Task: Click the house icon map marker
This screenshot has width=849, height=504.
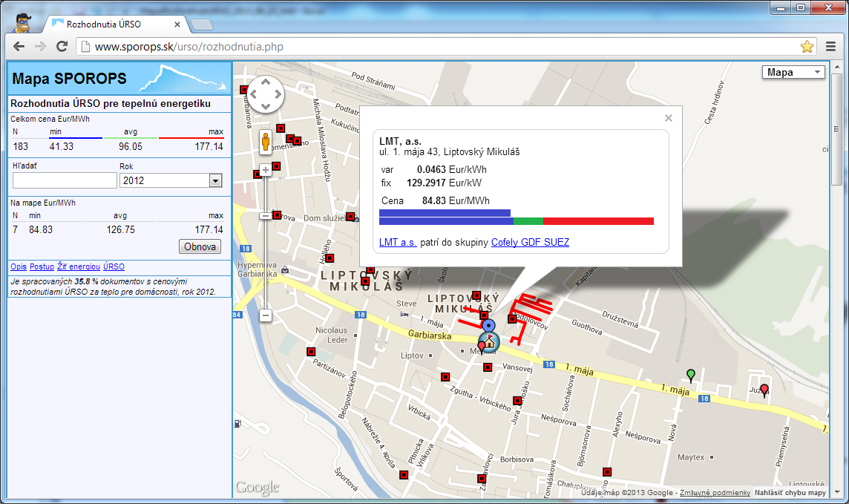Action: 490,343
